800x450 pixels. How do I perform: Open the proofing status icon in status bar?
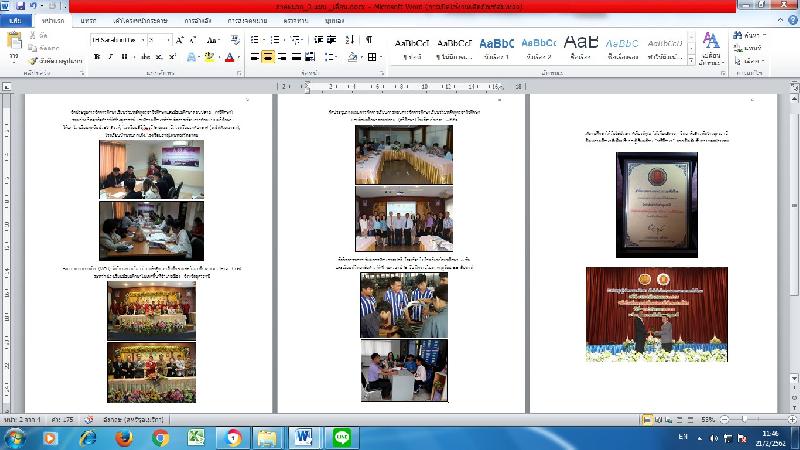pyautogui.click(x=89, y=419)
